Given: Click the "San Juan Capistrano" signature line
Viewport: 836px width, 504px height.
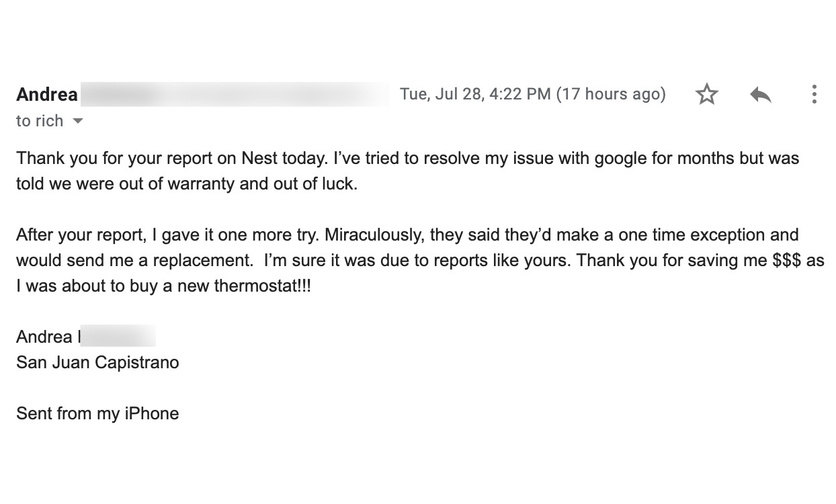Looking at the screenshot, I should pos(97,363).
